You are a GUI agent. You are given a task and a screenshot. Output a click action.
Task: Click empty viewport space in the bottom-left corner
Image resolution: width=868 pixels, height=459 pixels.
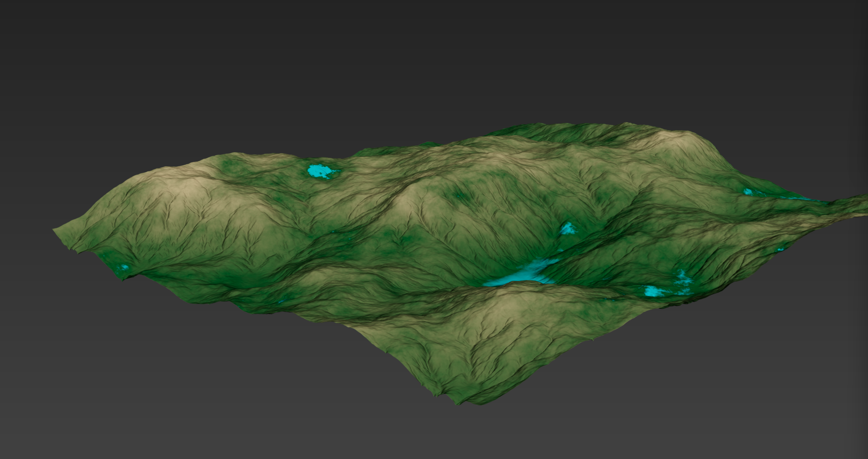[x=70, y=412]
